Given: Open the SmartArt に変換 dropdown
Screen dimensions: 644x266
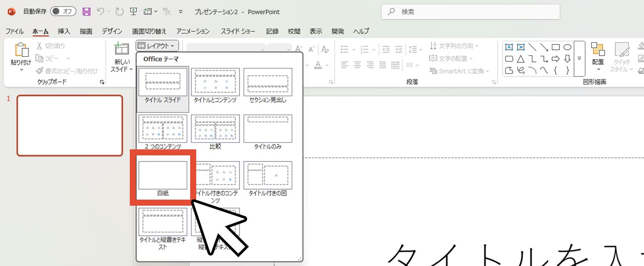Looking at the screenshot, I should pyautogui.click(x=460, y=71).
